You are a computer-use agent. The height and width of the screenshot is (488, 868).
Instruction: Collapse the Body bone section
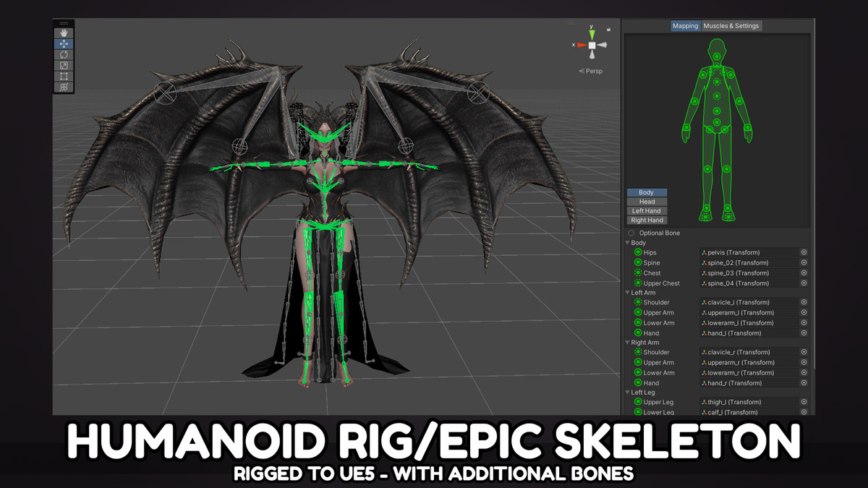628,243
